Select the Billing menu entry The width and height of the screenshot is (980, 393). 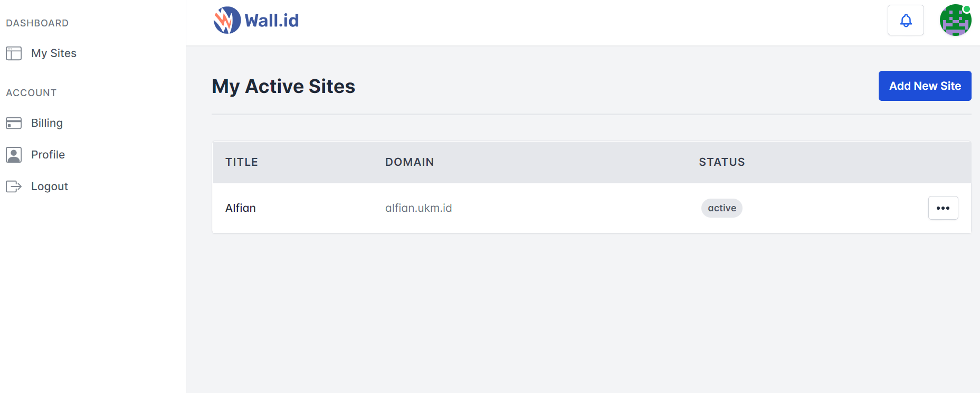(x=47, y=123)
